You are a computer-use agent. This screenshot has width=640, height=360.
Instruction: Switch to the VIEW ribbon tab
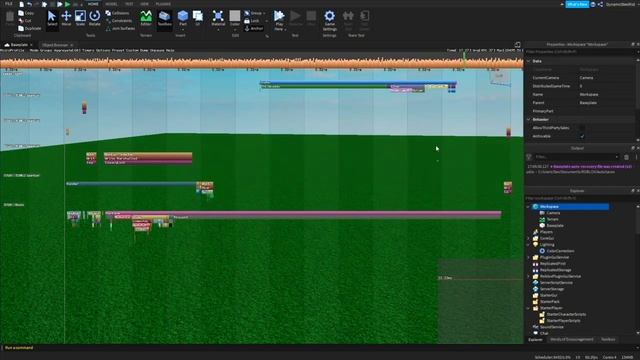point(144,4)
